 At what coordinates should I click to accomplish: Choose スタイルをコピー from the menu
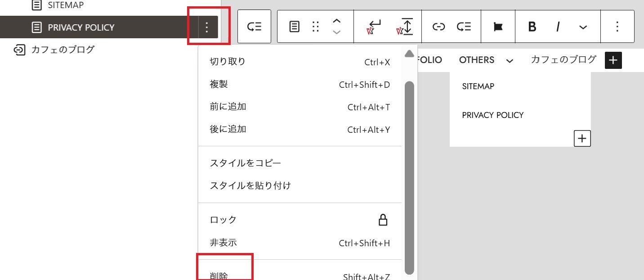click(300, 163)
